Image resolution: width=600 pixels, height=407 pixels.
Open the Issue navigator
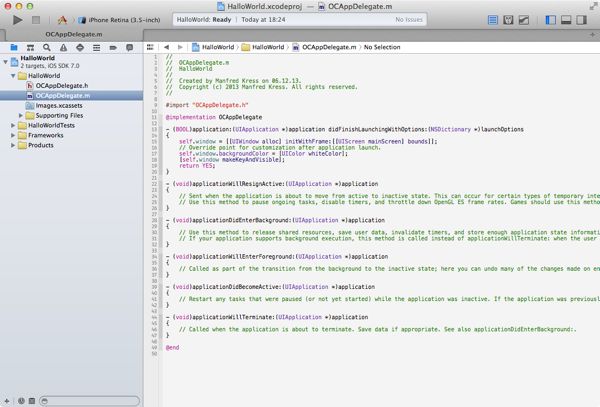[x=64, y=47]
